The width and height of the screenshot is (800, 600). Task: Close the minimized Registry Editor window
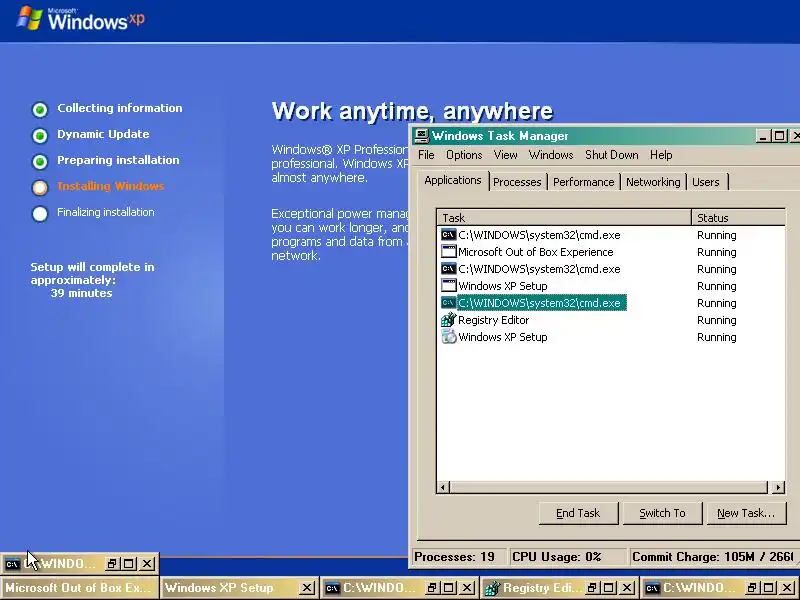(x=627, y=588)
